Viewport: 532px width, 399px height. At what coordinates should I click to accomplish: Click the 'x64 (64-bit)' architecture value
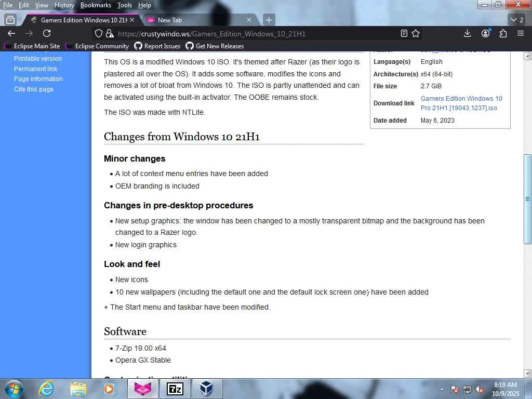coord(436,74)
